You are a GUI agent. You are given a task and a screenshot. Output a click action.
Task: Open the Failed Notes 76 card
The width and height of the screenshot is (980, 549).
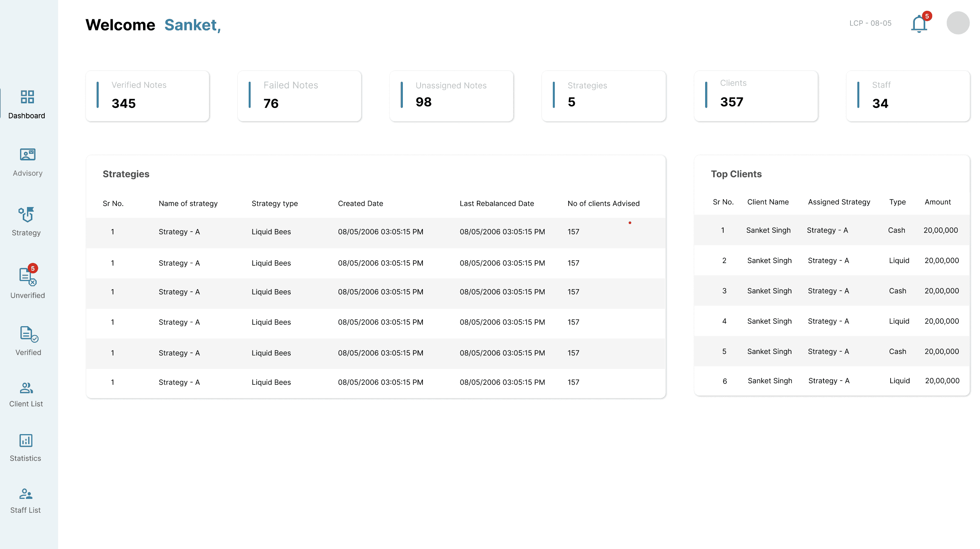coord(299,96)
